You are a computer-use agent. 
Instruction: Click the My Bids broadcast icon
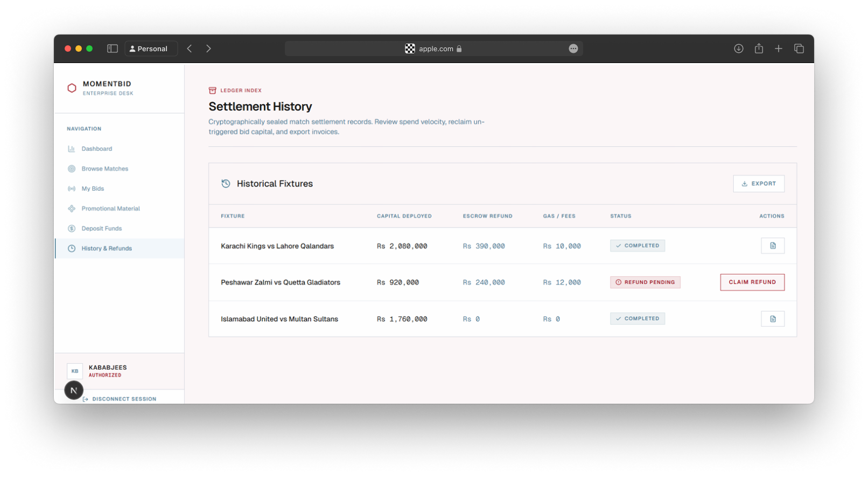(72, 189)
